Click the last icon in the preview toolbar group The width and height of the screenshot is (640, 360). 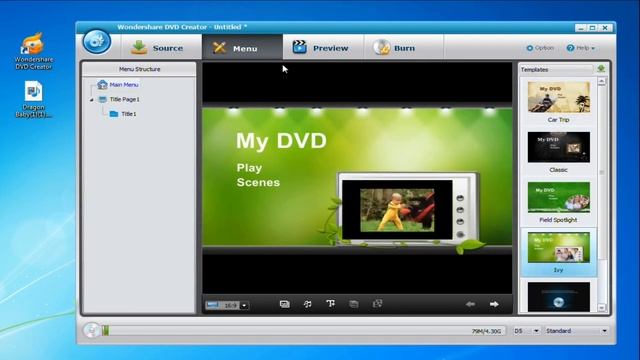point(377,304)
